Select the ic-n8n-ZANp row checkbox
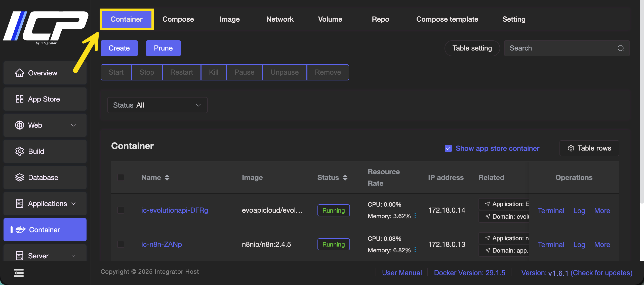The image size is (644, 285). coord(121,244)
